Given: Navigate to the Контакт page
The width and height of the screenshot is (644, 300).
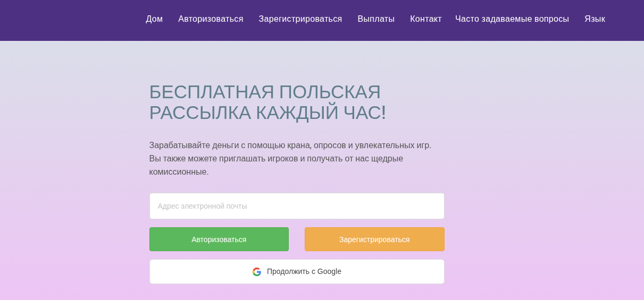Looking at the screenshot, I should (425, 19).
